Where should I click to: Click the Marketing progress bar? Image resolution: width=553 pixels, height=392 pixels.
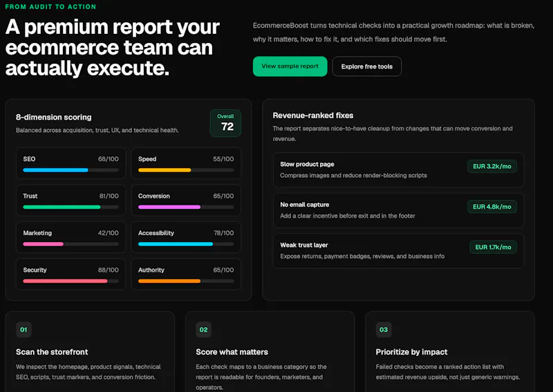point(71,244)
